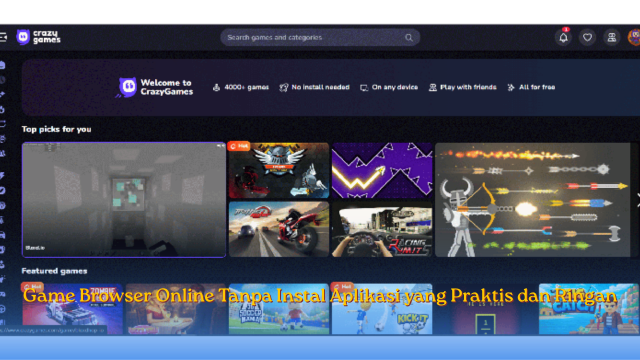Viewport: 640px width, 360px height.
Task: Click the 'Featured games' heading
Action: coord(54,271)
